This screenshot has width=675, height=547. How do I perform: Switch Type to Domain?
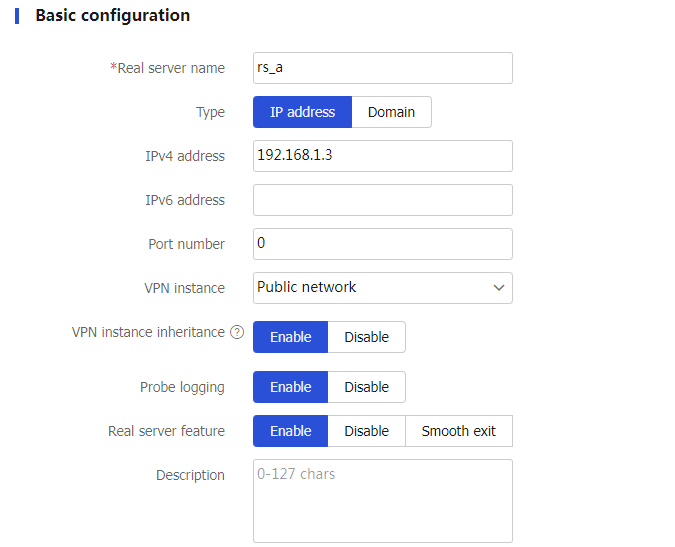click(x=391, y=112)
